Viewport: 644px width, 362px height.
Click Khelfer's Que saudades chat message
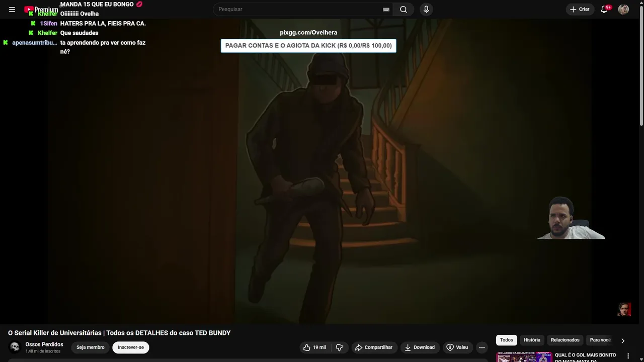(79, 33)
